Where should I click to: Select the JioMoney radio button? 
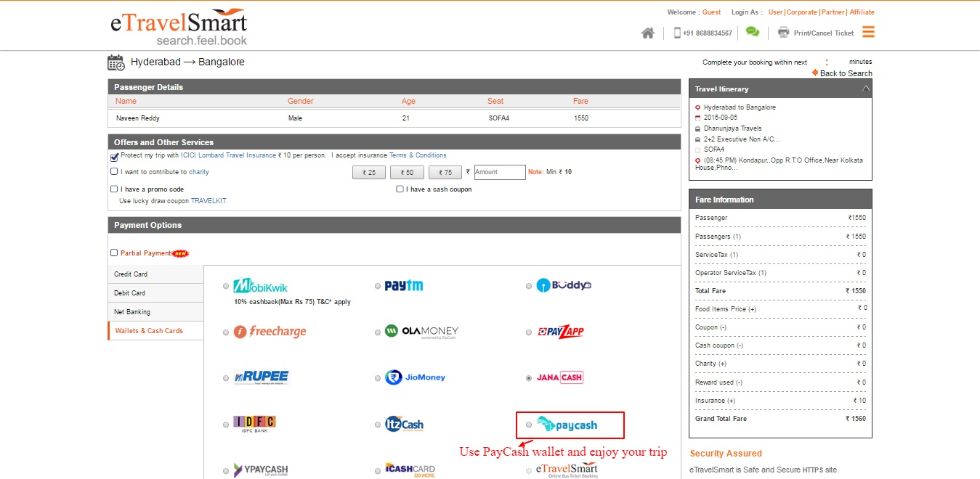point(378,378)
